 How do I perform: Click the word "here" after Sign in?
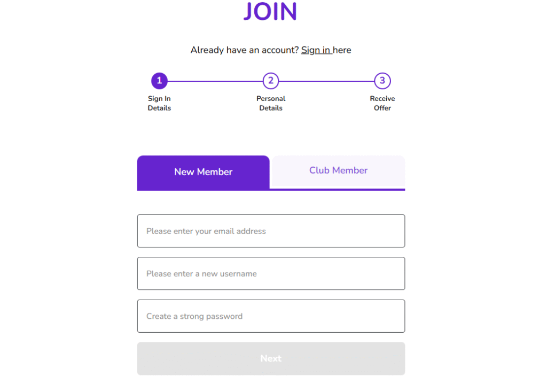pyautogui.click(x=342, y=50)
